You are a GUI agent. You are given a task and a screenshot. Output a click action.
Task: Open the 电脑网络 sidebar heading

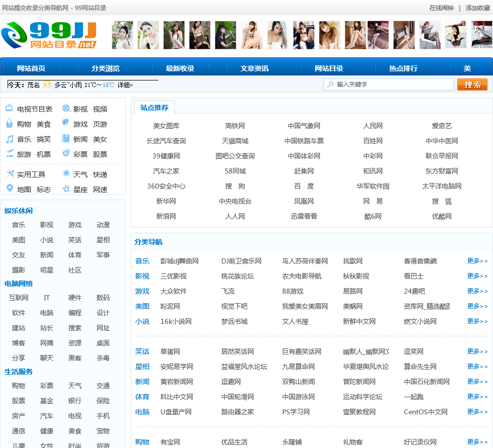point(19,284)
